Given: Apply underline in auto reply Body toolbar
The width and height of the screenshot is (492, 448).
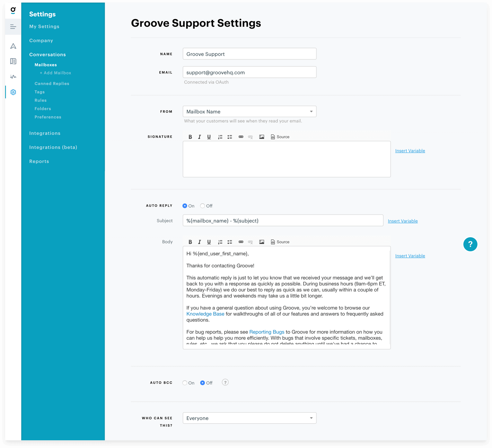Looking at the screenshot, I should point(209,242).
